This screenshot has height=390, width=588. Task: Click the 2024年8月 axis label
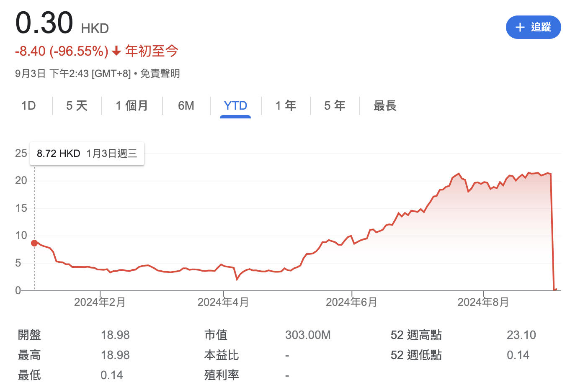point(483,302)
